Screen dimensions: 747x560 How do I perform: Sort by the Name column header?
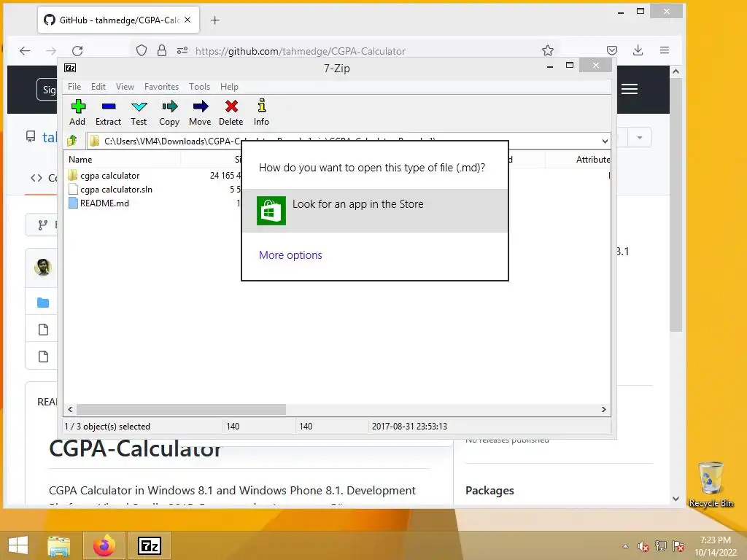[x=122, y=160]
